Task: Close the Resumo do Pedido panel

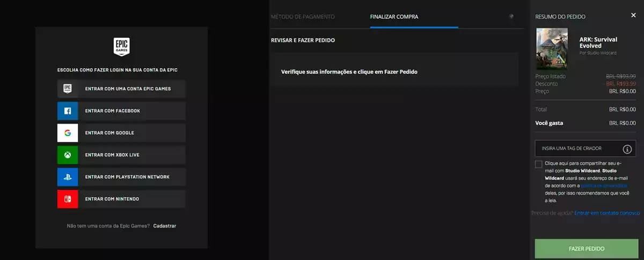Action: tap(633, 16)
